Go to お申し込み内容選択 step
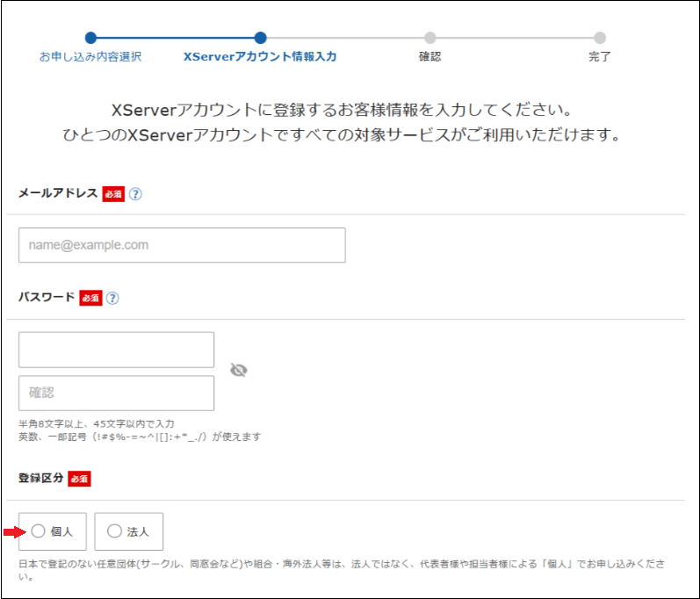This screenshot has height=599, width=700. 90,57
